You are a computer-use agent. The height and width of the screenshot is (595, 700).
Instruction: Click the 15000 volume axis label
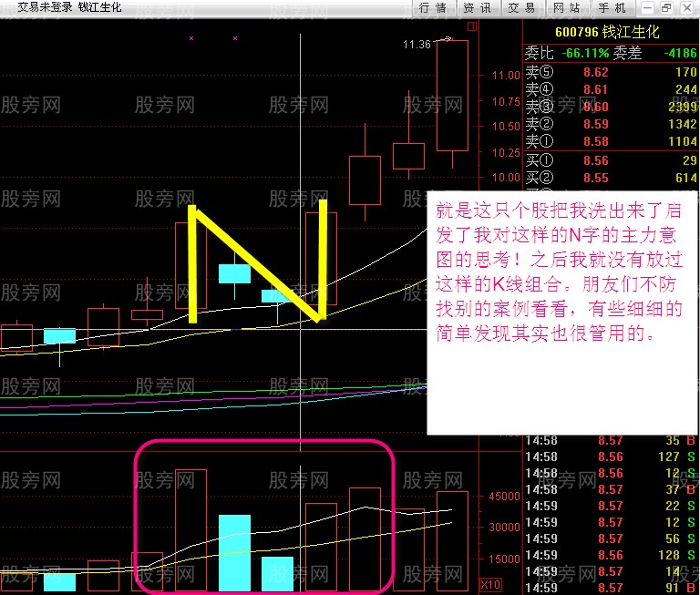click(x=504, y=559)
